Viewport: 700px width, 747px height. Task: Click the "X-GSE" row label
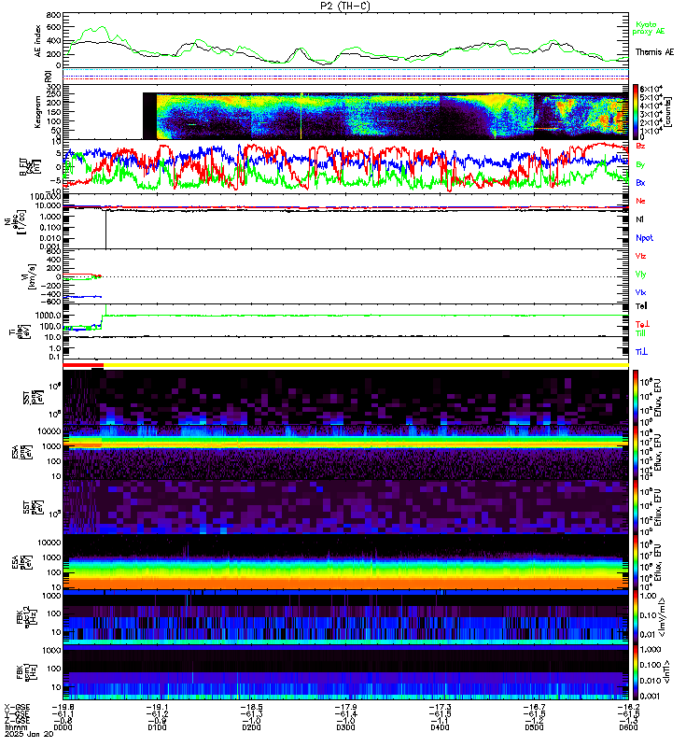17,708
